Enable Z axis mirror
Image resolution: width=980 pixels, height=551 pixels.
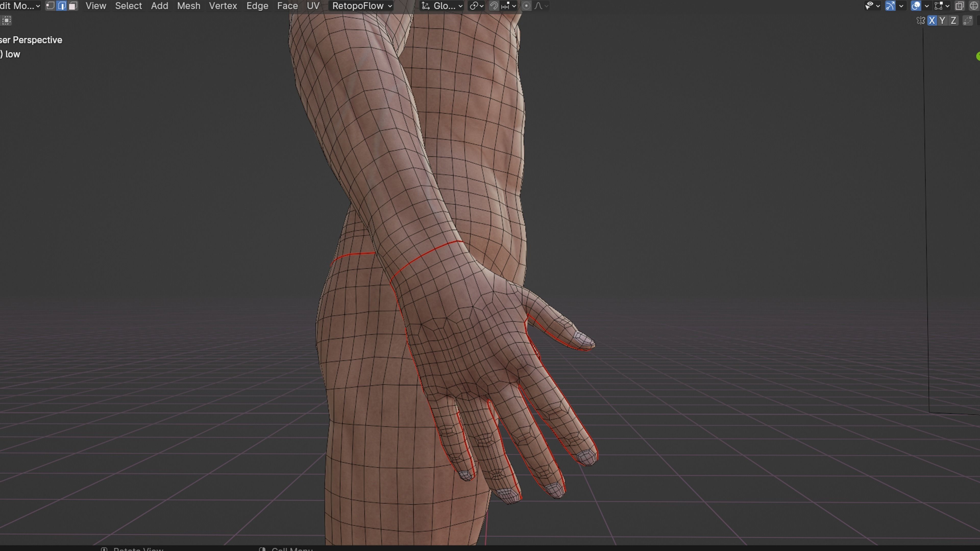coord(953,20)
